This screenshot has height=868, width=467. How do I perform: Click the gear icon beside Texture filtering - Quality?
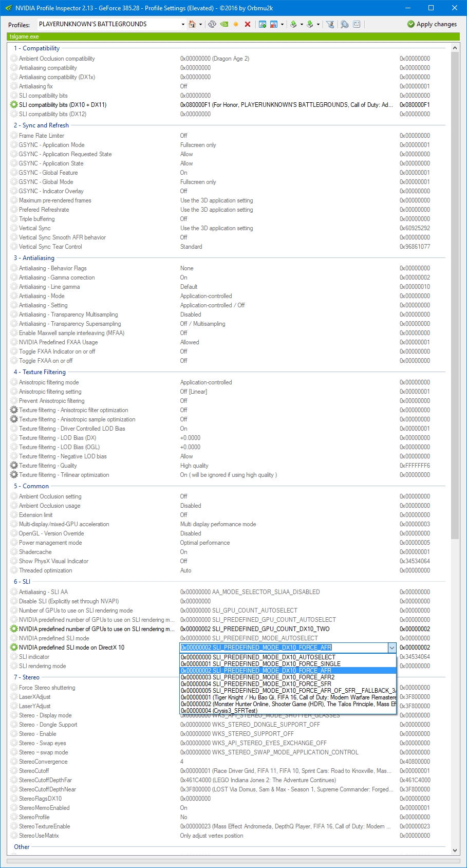(x=14, y=466)
